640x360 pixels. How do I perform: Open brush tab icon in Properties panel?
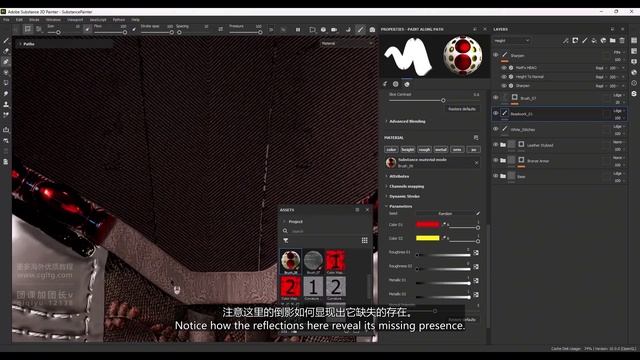click(385, 84)
